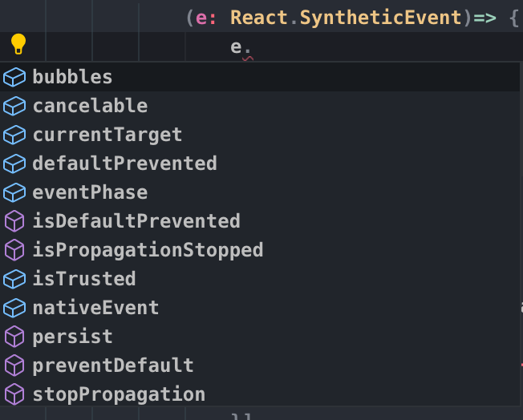Click the method icon next to persist
This screenshot has width=523, height=420.
tap(14, 337)
